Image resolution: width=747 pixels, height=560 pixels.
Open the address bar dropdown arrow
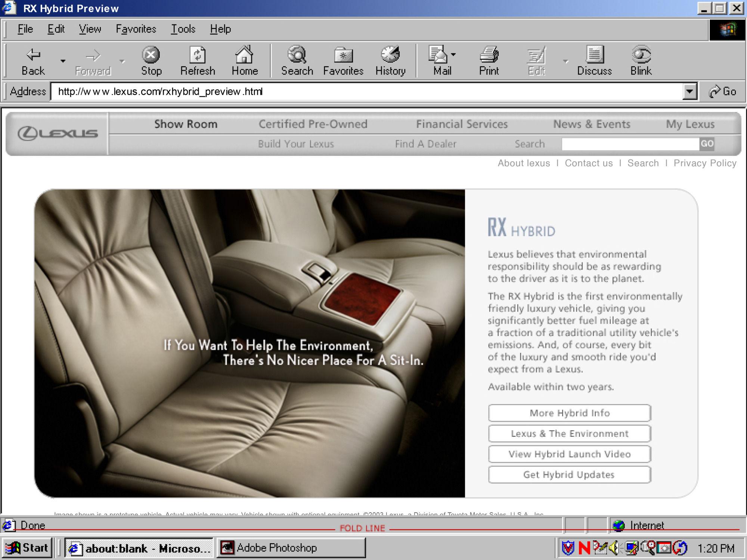tap(689, 91)
